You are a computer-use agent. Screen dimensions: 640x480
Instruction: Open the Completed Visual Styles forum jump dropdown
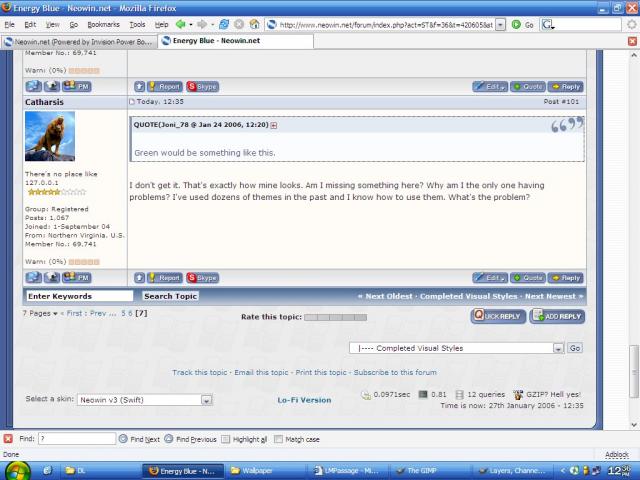[x=457, y=348]
